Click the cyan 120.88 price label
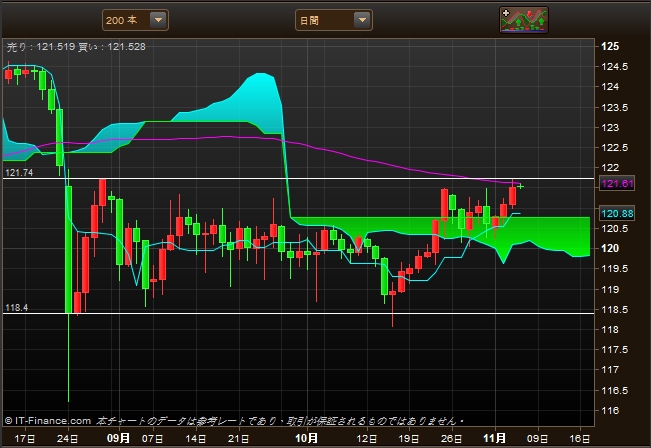The image size is (651, 448). (617, 213)
